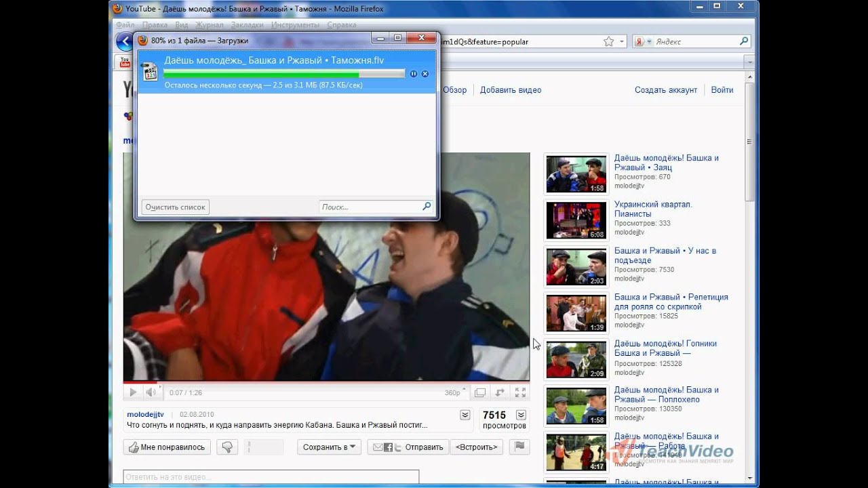Open the Вид menu
The width and height of the screenshot is (868, 488).
181,25
